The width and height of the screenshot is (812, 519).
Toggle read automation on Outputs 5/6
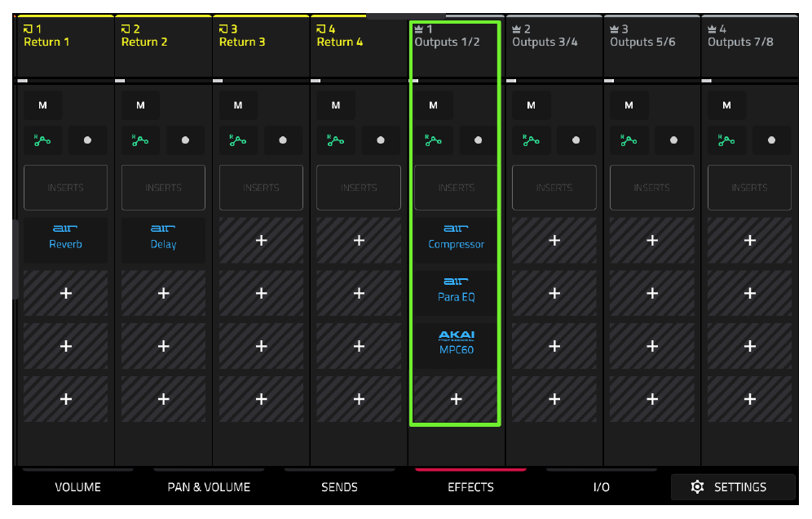629,140
